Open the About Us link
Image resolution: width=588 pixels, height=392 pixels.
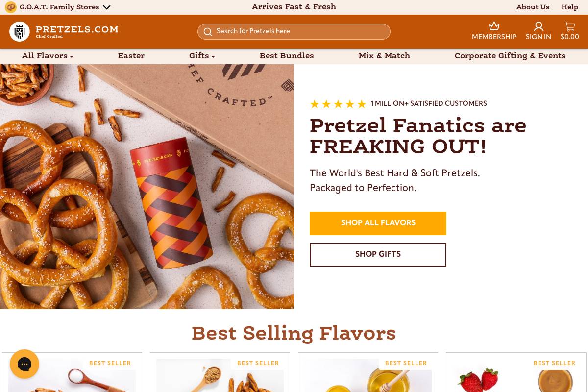pyautogui.click(x=533, y=7)
